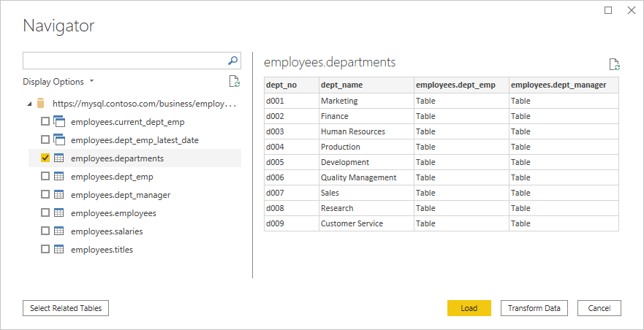This screenshot has width=644, height=330.
Task: Click the dept_name column header
Action: click(x=365, y=85)
